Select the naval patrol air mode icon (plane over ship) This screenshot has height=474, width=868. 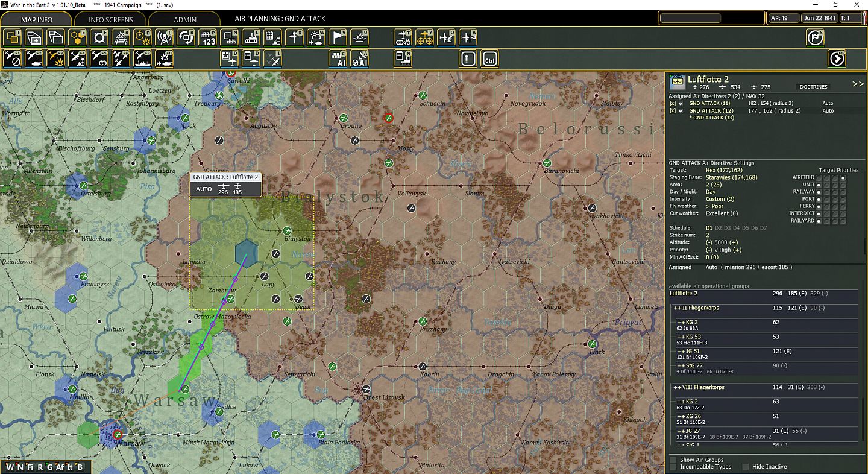click(143, 58)
